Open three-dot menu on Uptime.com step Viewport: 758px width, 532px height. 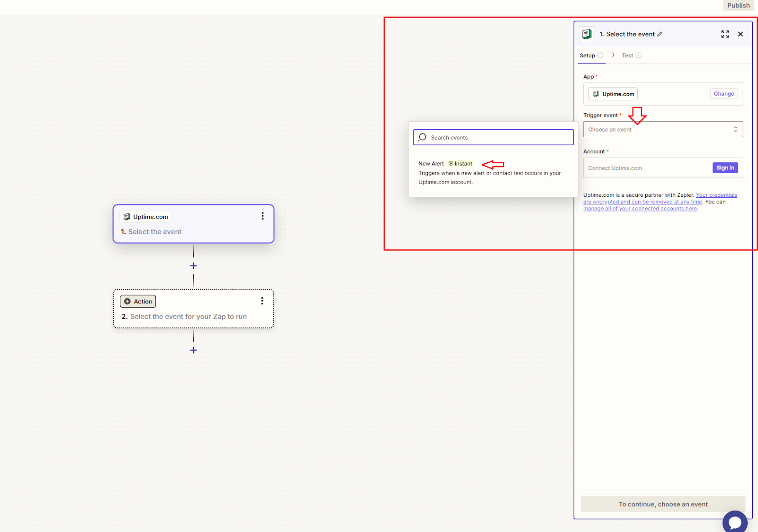tap(262, 216)
